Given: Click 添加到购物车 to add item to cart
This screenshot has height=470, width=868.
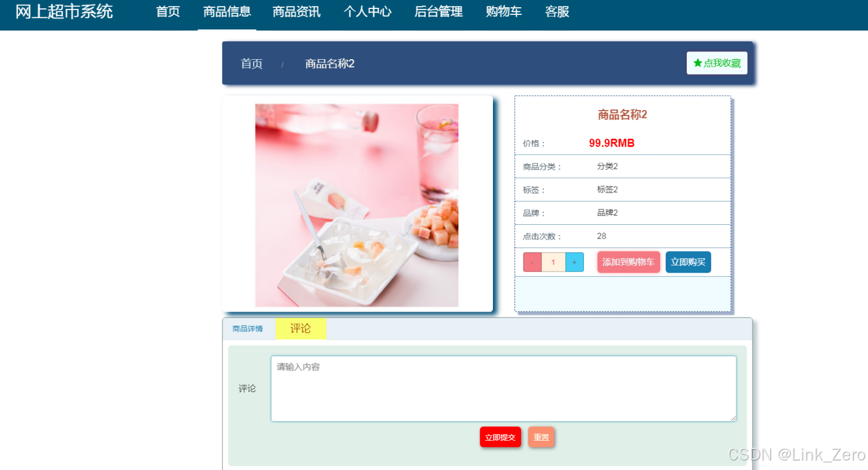Looking at the screenshot, I should pos(628,262).
